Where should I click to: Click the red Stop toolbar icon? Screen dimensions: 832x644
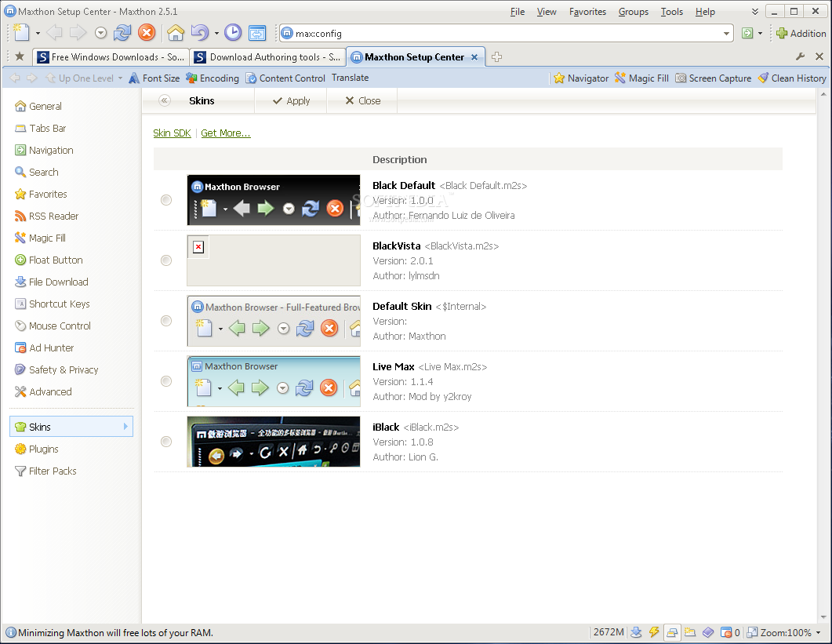click(147, 33)
